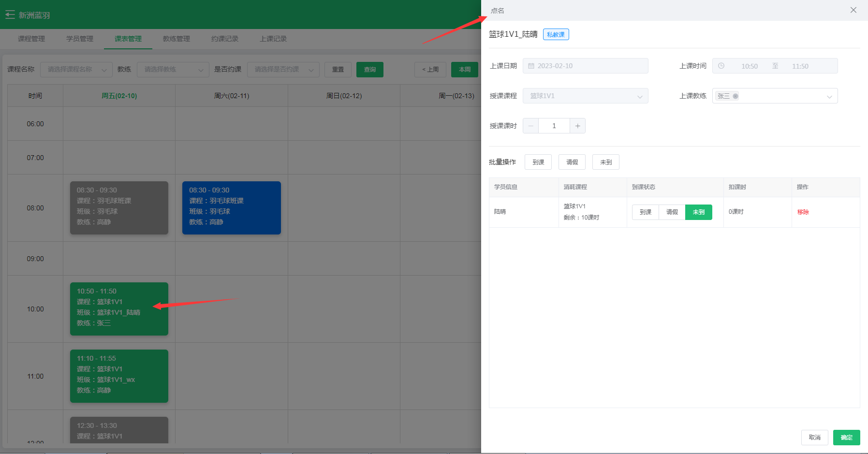Screen dimensions: 868x454
Task: Click the minus stepper for 授课课时
Action: pyautogui.click(x=530, y=126)
